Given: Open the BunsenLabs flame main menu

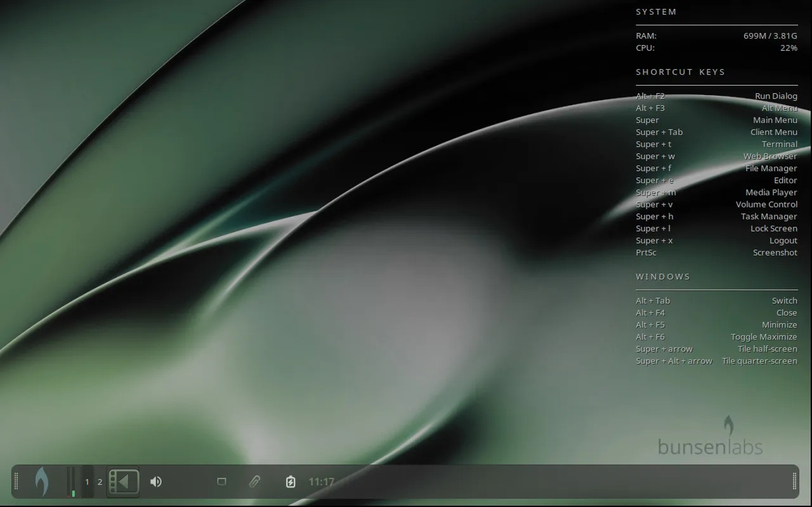Looking at the screenshot, I should [41, 482].
